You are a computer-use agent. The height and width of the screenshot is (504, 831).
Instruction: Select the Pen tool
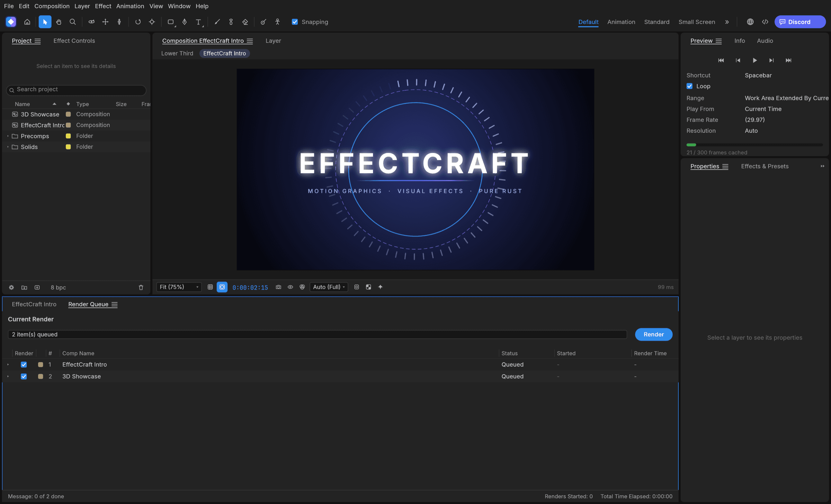(185, 22)
